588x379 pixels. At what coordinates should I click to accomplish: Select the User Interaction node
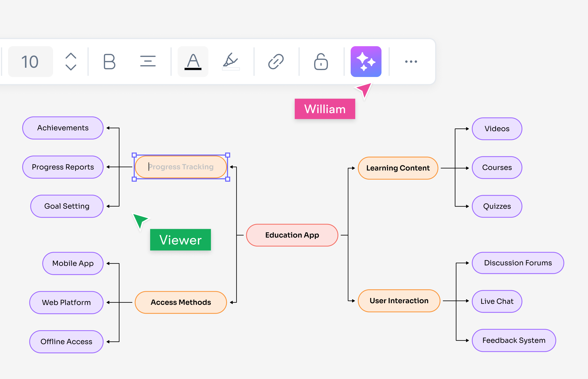(x=399, y=301)
